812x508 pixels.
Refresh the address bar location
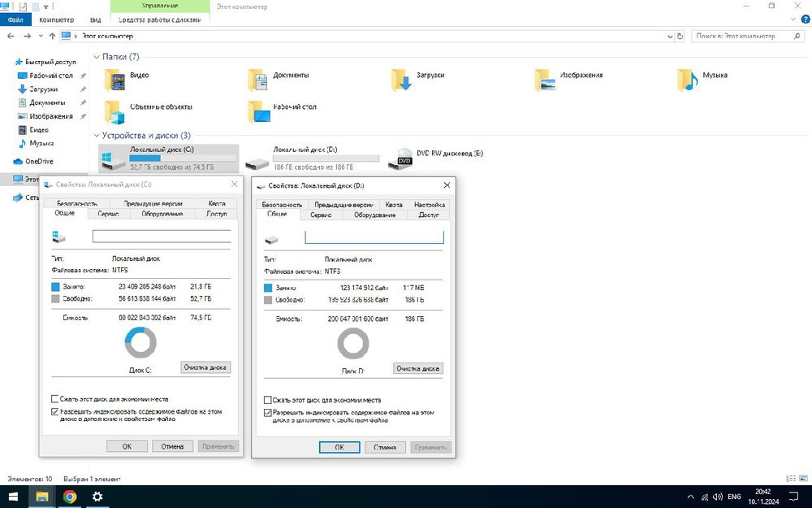[x=680, y=37]
